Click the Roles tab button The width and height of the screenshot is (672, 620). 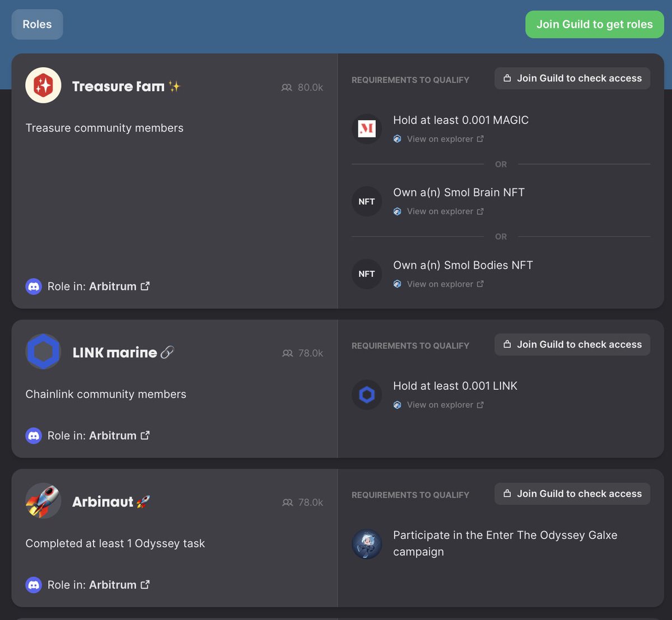[x=37, y=24]
